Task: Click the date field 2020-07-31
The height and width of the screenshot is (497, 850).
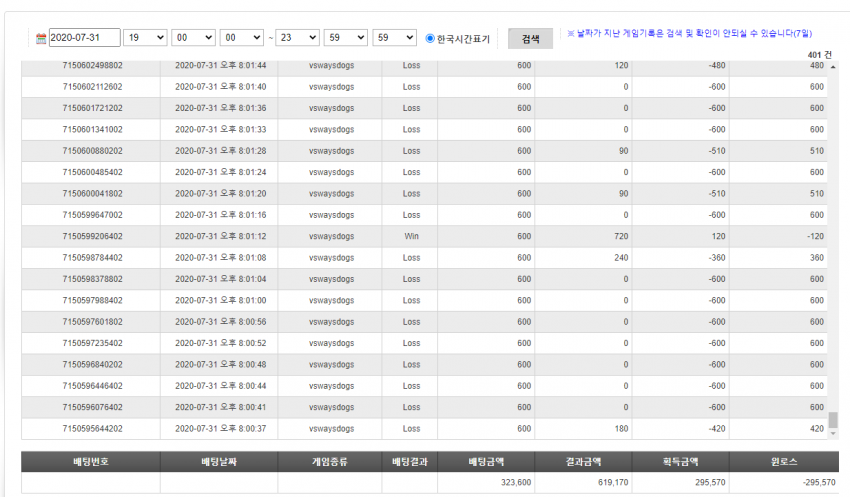Action: click(85, 37)
